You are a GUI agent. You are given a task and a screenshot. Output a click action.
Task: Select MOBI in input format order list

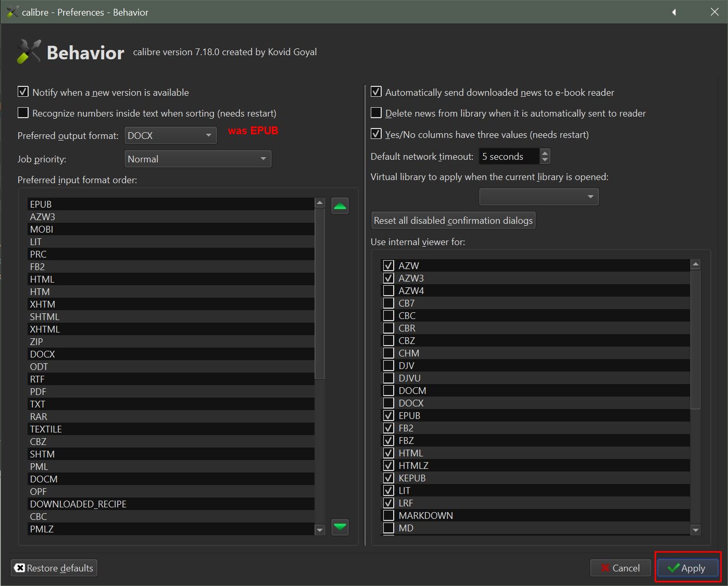tap(171, 229)
